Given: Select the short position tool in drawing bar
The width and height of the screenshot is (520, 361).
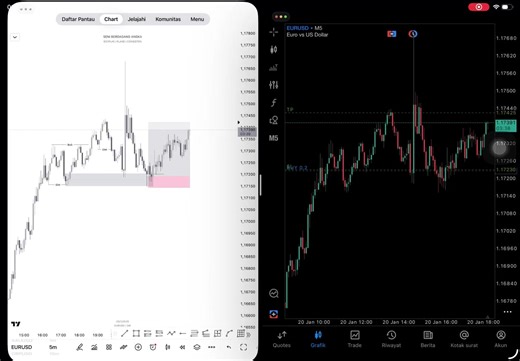Looking at the screenshot, I should 159,333.
